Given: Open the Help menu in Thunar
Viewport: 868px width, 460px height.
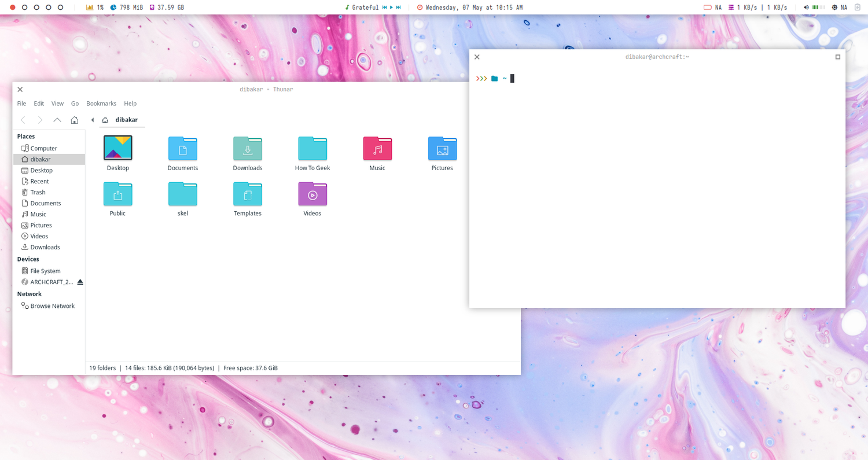Looking at the screenshot, I should tap(130, 104).
